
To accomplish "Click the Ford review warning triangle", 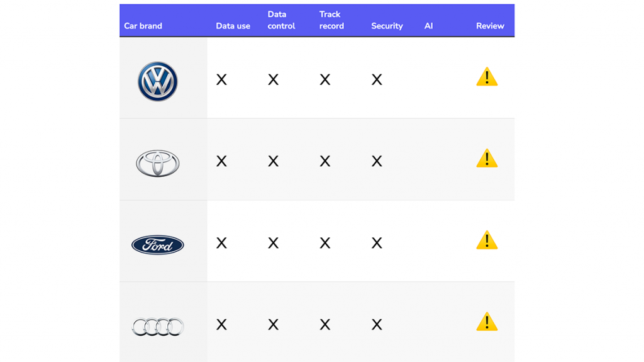I will click(x=487, y=240).
